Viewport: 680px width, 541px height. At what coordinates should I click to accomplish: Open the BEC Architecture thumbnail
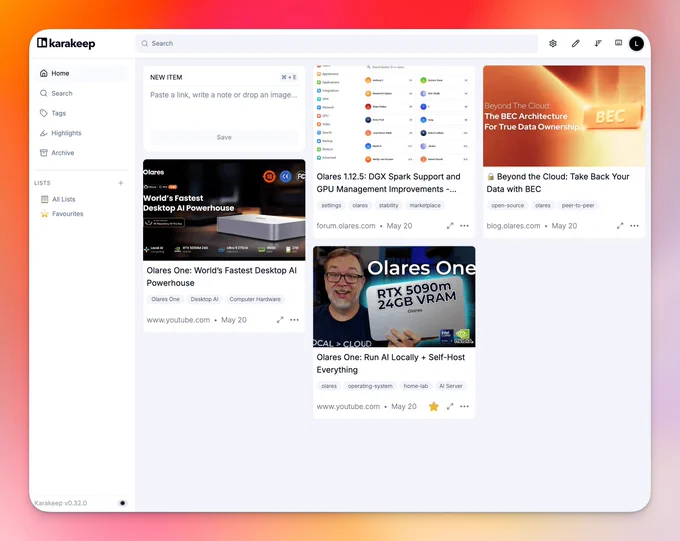pos(564,116)
